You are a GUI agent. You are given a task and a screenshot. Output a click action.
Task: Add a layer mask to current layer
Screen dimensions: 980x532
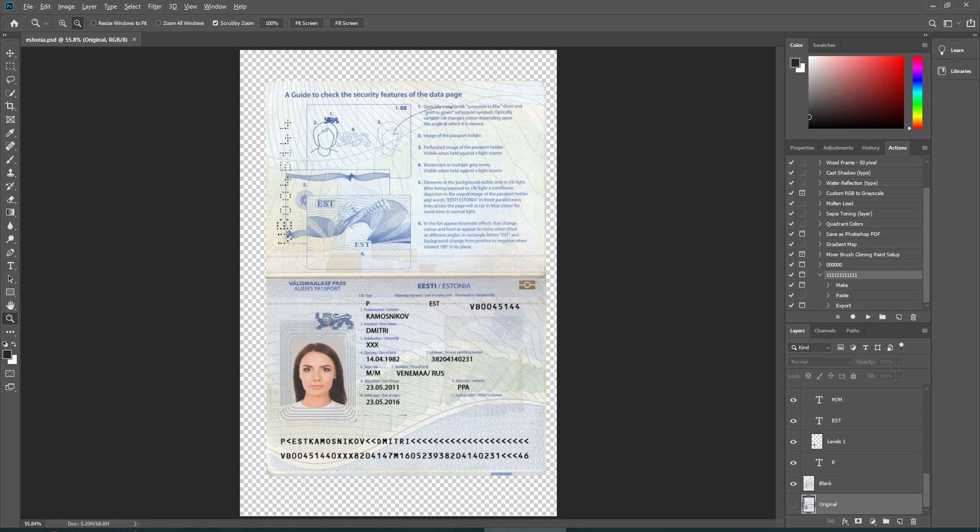click(858, 522)
